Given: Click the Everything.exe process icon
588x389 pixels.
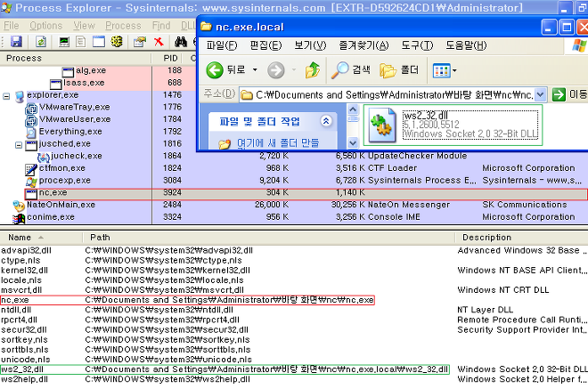Looking at the screenshot, I should coord(31,133).
